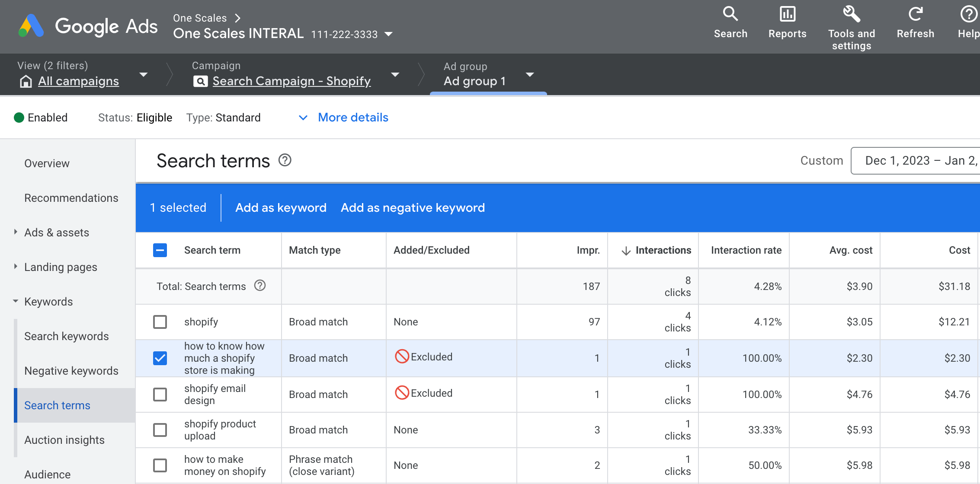Click help icon next to Search terms title
The height and width of the screenshot is (484, 980).
(x=285, y=160)
